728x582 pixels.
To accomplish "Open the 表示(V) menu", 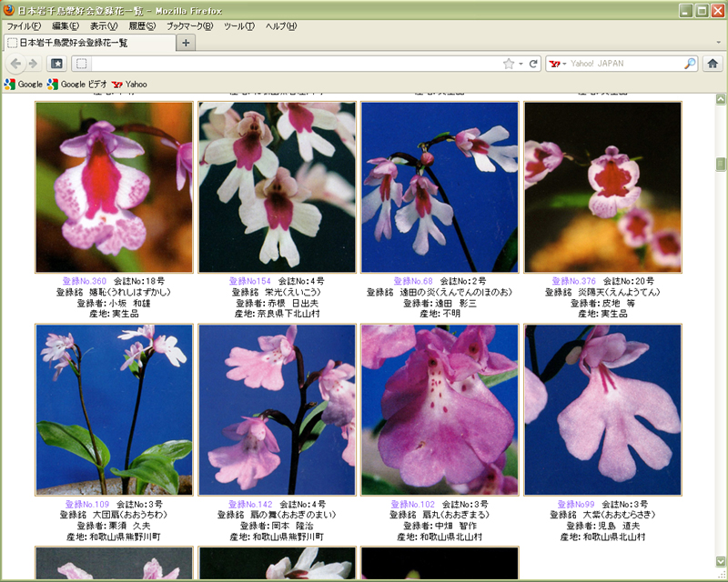I will point(104,26).
